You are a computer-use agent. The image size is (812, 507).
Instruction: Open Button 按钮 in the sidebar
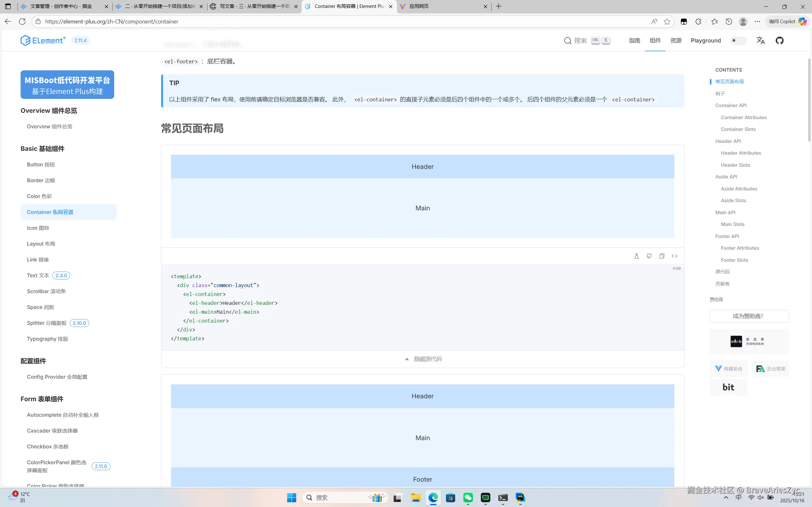click(41, 165)
